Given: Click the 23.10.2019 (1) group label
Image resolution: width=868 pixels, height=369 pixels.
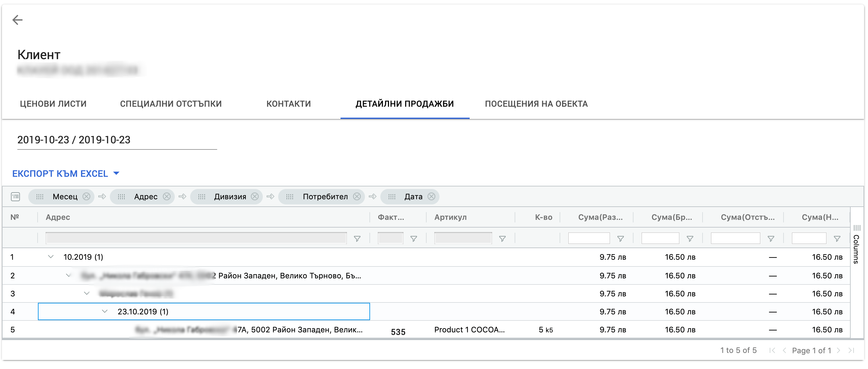Looking at the screenshot, I should [143, 311].
